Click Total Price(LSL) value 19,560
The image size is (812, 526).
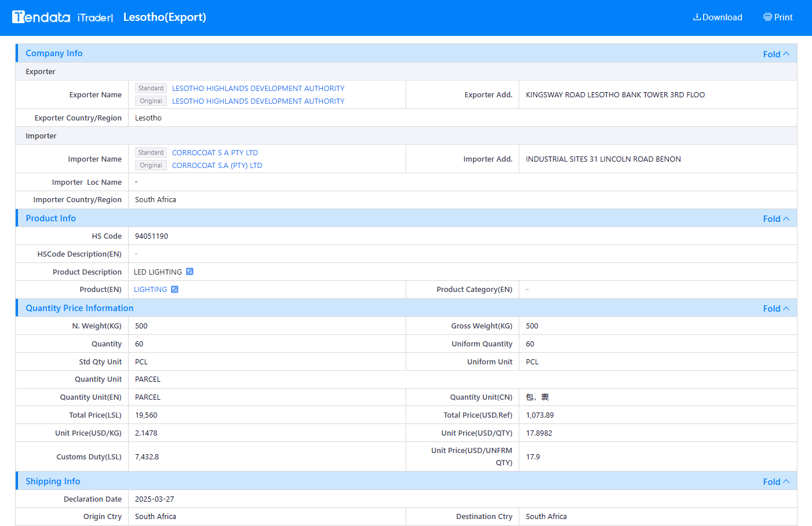point(146,415)
